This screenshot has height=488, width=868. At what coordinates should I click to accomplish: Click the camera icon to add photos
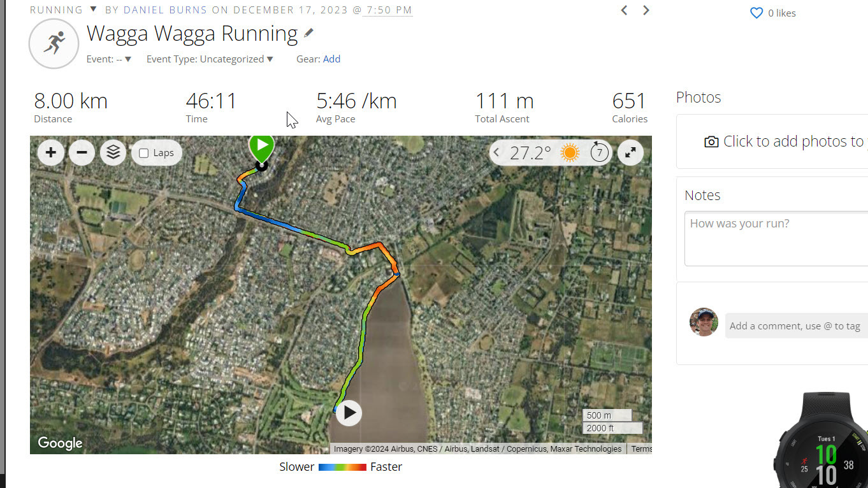pyautogui.click(x=711, y=142)
